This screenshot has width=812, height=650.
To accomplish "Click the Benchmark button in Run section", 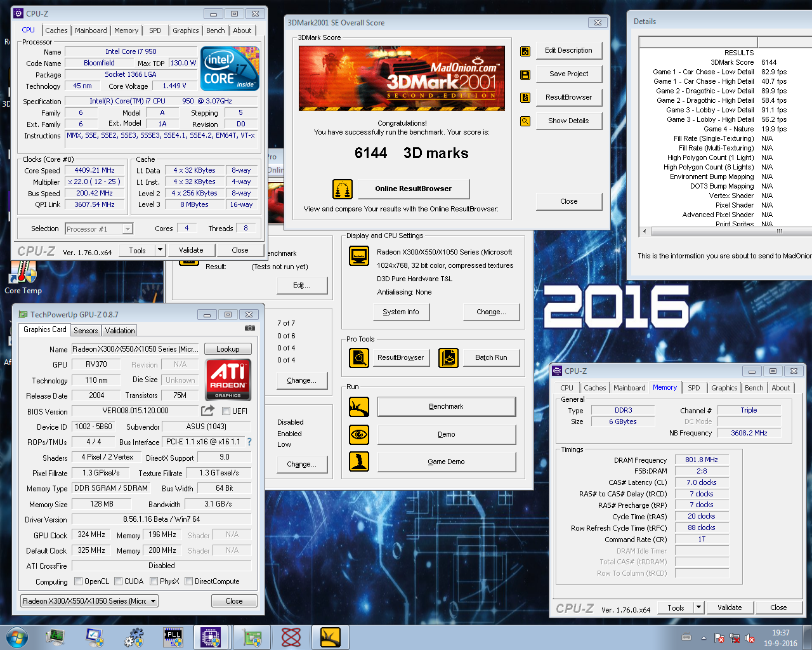I will pyautogui.click(x=446, y=406).
